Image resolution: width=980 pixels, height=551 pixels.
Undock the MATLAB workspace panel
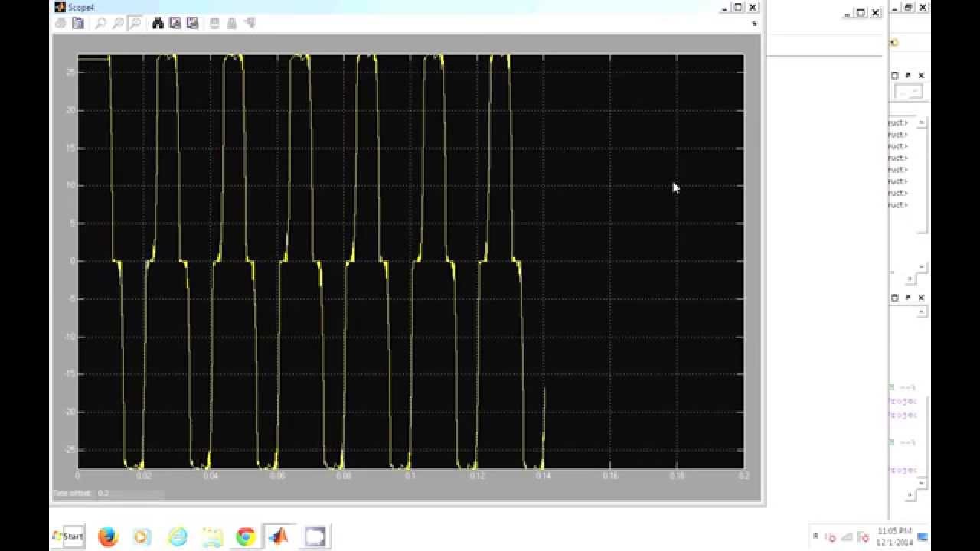click(x=907, y=76)
